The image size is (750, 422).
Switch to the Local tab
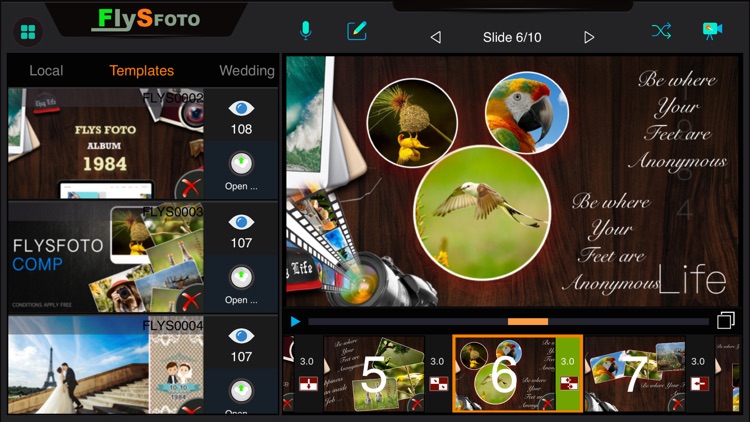[x=46, y=71]
